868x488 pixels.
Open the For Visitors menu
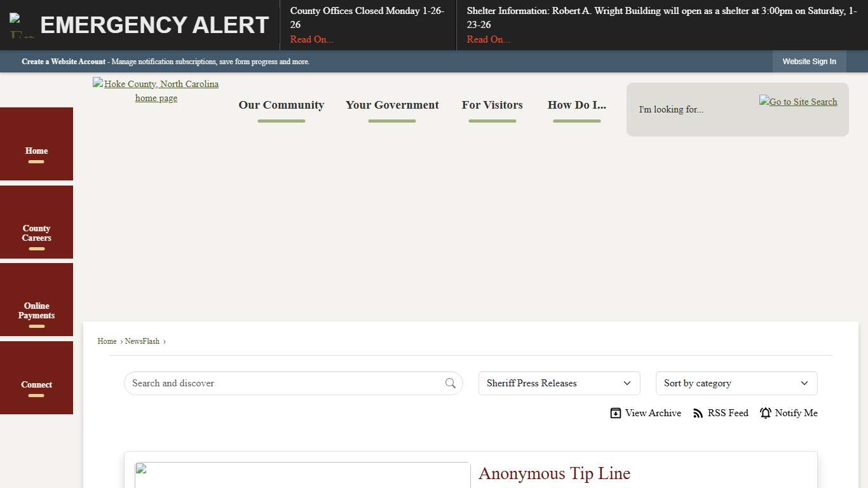(492, 105)
